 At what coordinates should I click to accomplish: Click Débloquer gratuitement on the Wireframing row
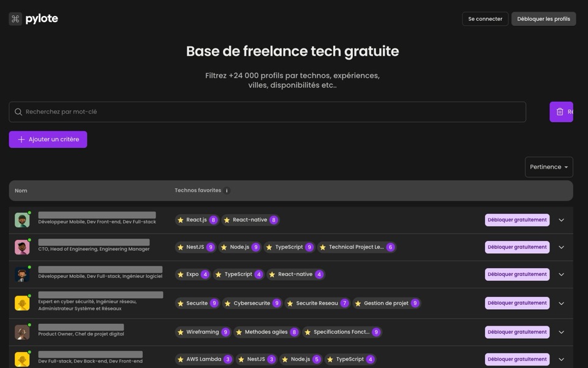point(517,332)
